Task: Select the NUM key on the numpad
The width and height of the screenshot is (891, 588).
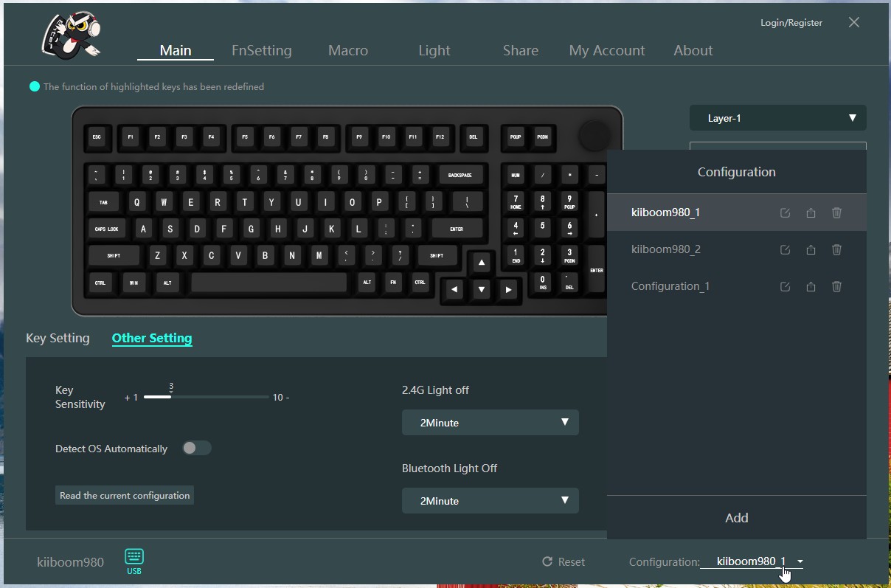Action: [x=516, y=176]
